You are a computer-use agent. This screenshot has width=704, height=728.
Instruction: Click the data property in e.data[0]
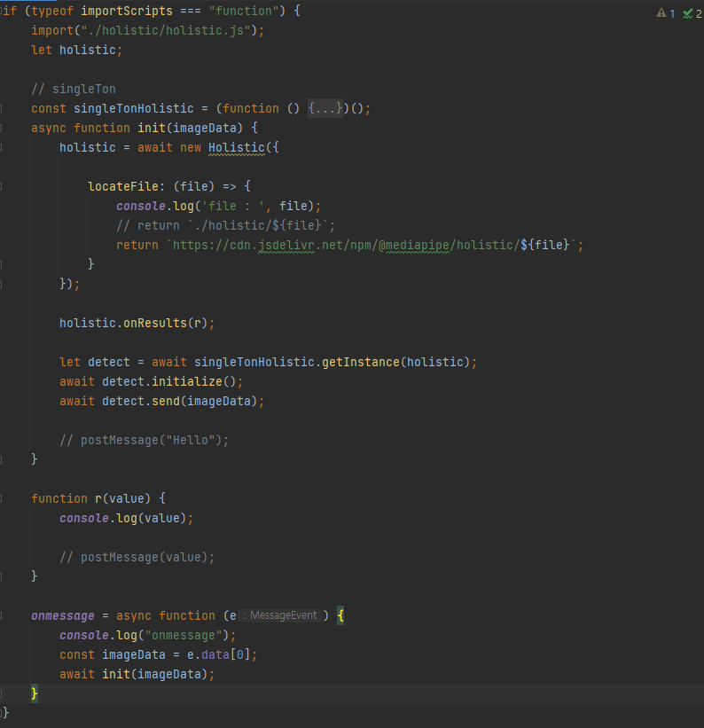click(x=215, y=654)
